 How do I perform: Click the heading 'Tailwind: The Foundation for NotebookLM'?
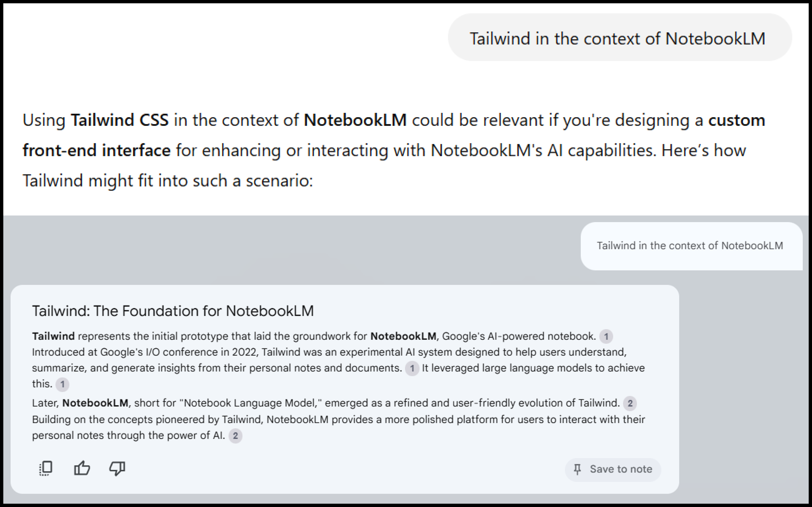point(173,311)
